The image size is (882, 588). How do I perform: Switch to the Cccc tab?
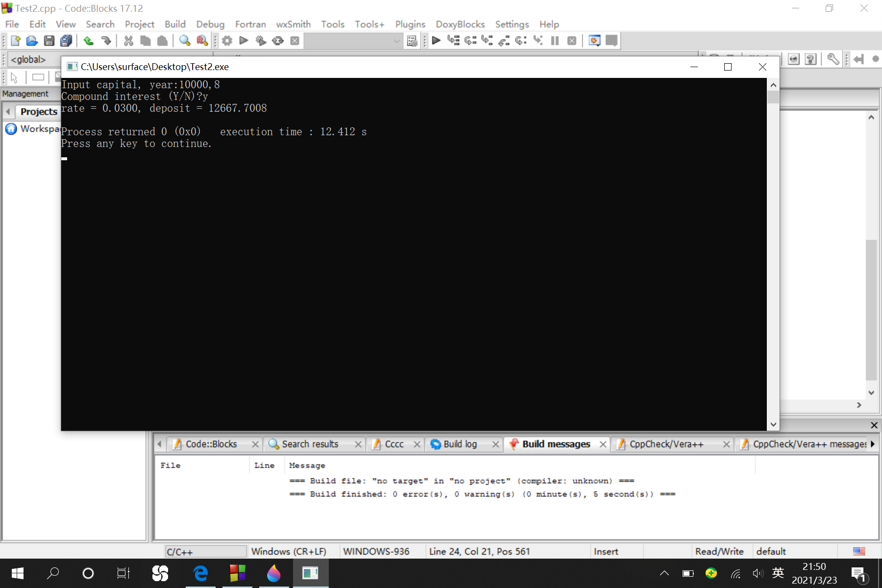pos(394,444)
